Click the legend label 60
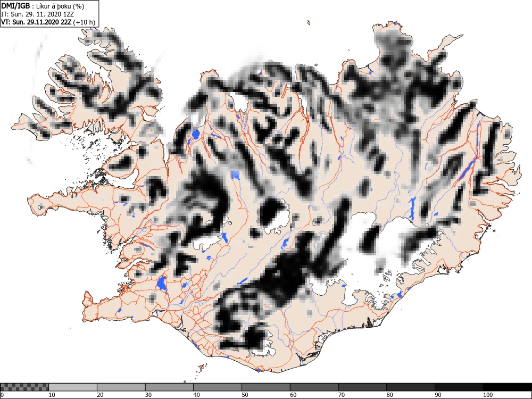 point(293,395)
